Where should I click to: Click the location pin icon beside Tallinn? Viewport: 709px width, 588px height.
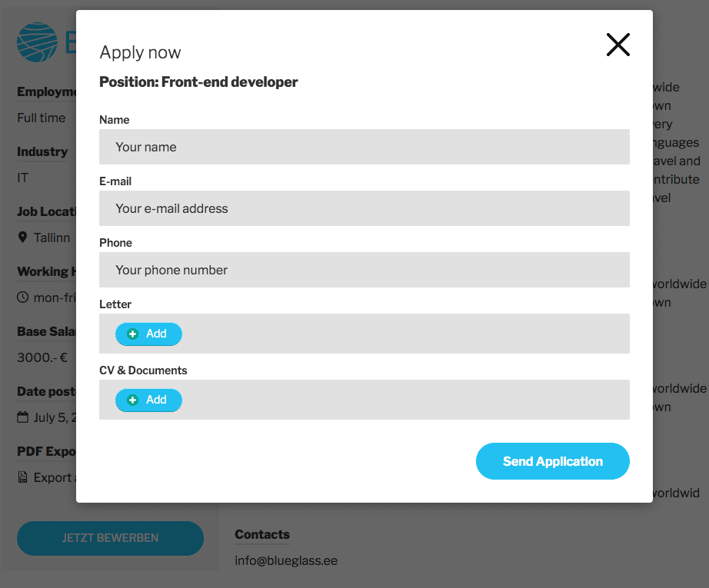[23, 238]
